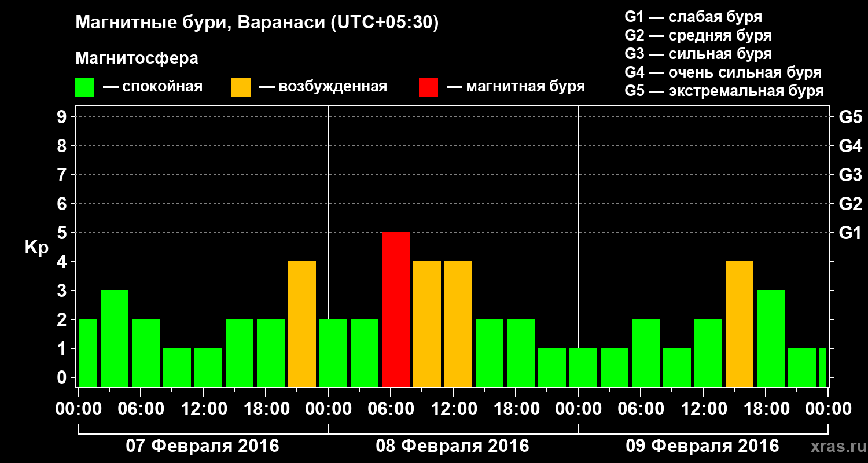Select the title 'Магнитные бури, Варанаси (UTC+05:30)'
Viewport: 868px width, 463px height.
pyautogui.click(x=257, y=23)
